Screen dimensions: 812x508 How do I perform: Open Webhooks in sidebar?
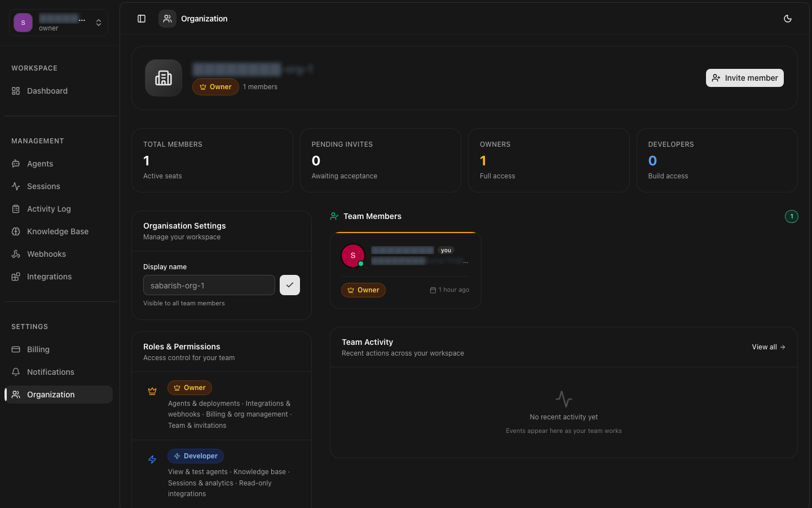59,254
